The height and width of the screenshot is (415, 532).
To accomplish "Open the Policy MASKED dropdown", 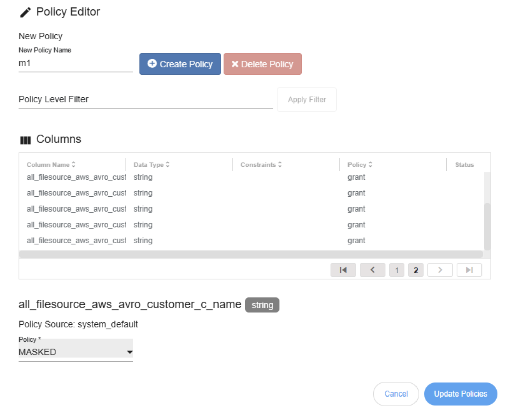I will (x=75, y=352).
